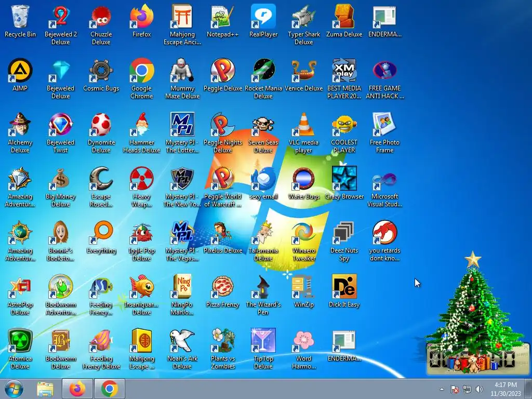Select the Bejeweled 2 Deluxe shortcut
The width and height of the screenshot is (532, 399).
60,16
